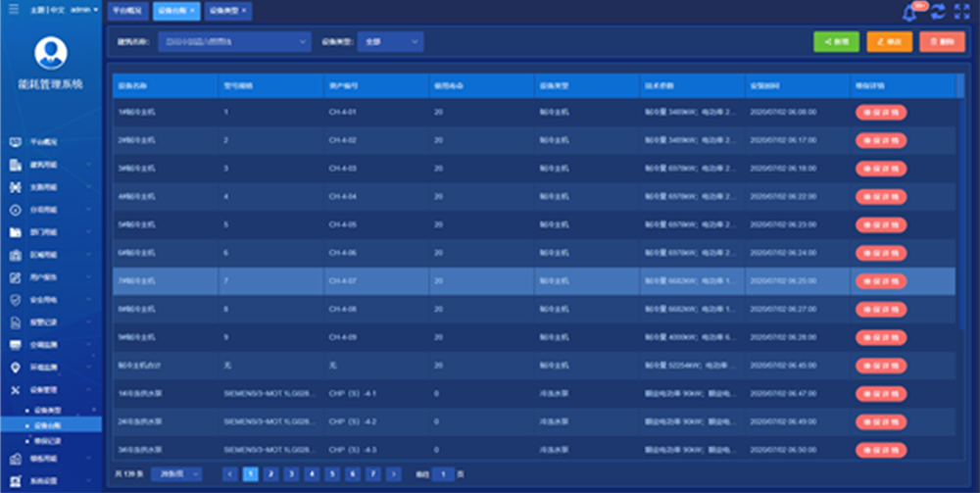Collapse the 设备管理 sidebar menu
Image resolution: width=980 pixels, height=493 pixels.
coord(88,390)
